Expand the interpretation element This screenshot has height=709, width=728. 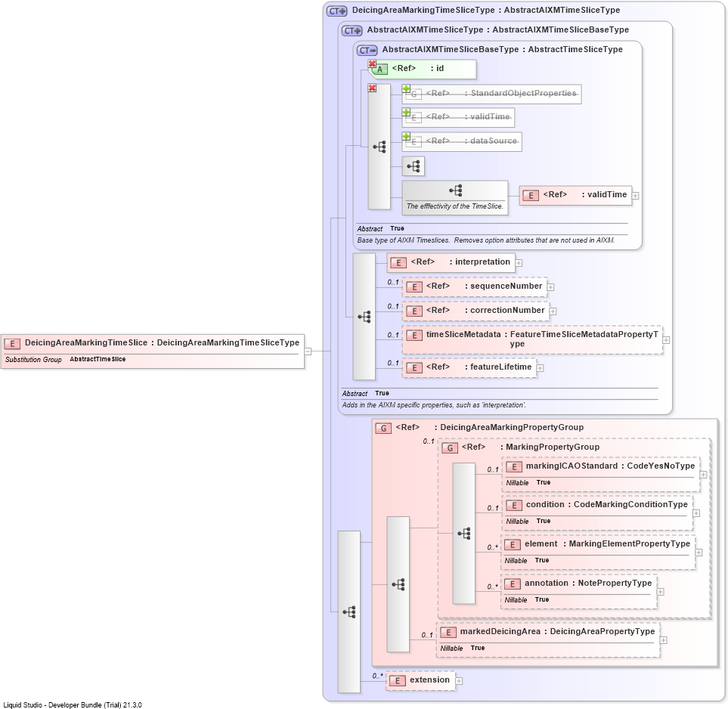click(x=519, y=263)
